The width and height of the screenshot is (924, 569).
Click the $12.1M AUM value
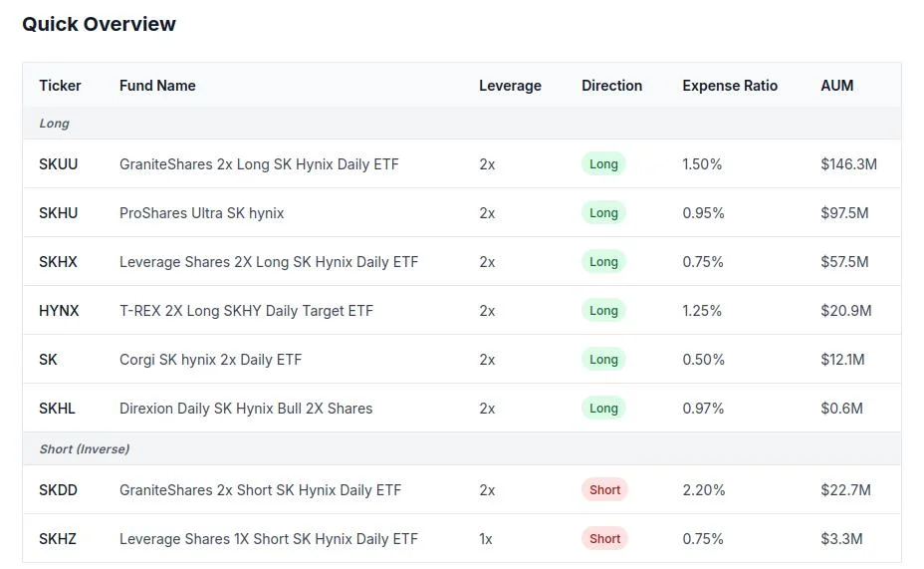coord(842,360)
